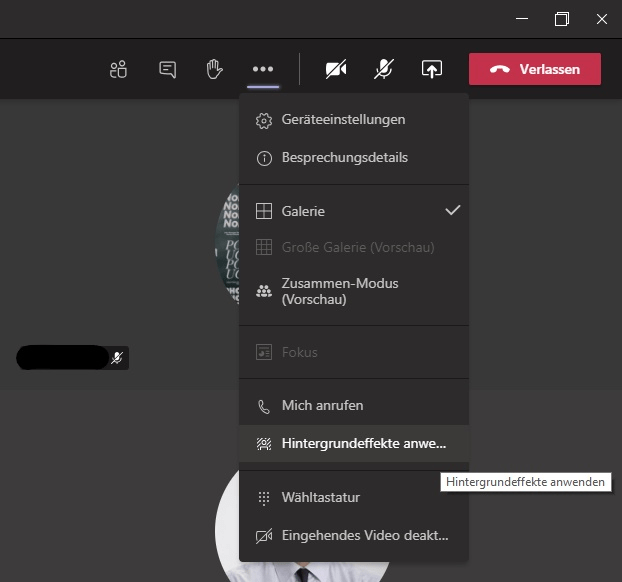The height and width of the screenshot is (582, 622).
Task: Minimize the meeting window
Action: pyautogui.click(x=522, y=19)
